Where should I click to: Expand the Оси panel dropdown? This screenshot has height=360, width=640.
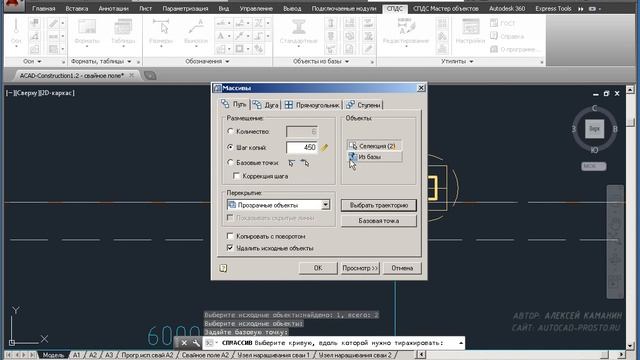[x=40, y=62]
